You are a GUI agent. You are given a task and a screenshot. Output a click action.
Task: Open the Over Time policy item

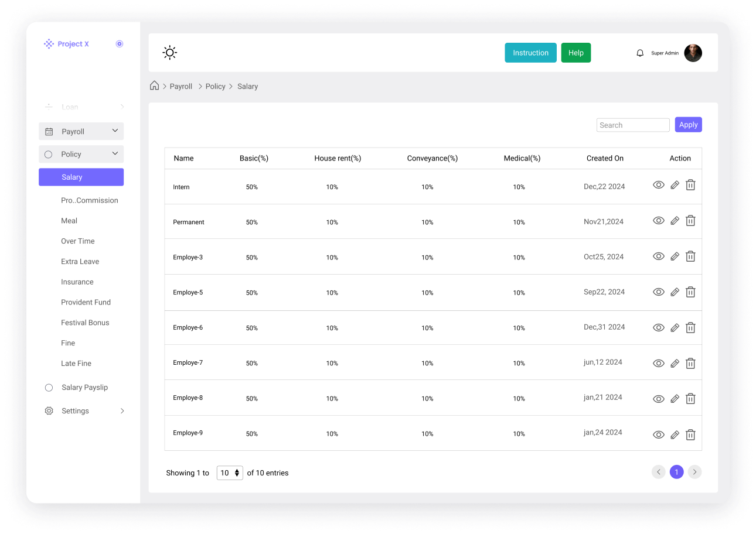(x=78, y=241)
